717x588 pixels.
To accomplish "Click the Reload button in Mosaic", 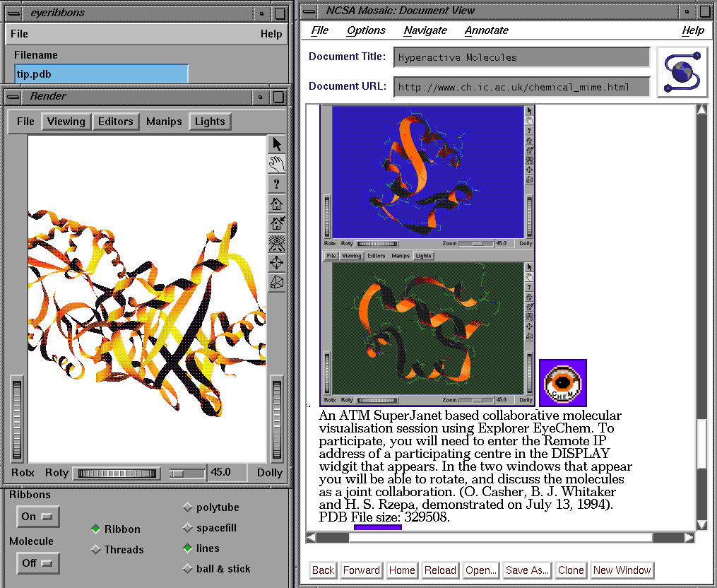I will pos(440,570).
